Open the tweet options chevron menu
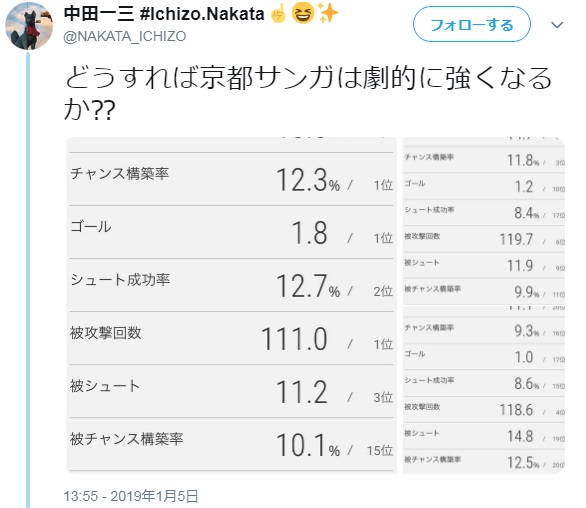The image size is (586, 508). point(557,25)
